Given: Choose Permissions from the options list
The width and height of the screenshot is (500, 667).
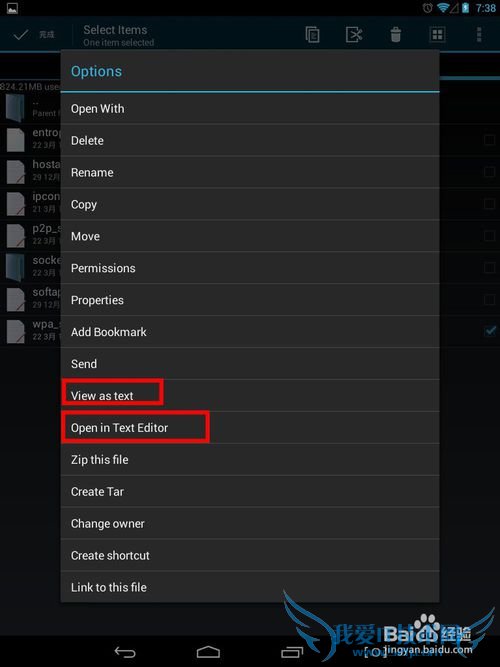Looking at the screenshot, I should 250,268.
